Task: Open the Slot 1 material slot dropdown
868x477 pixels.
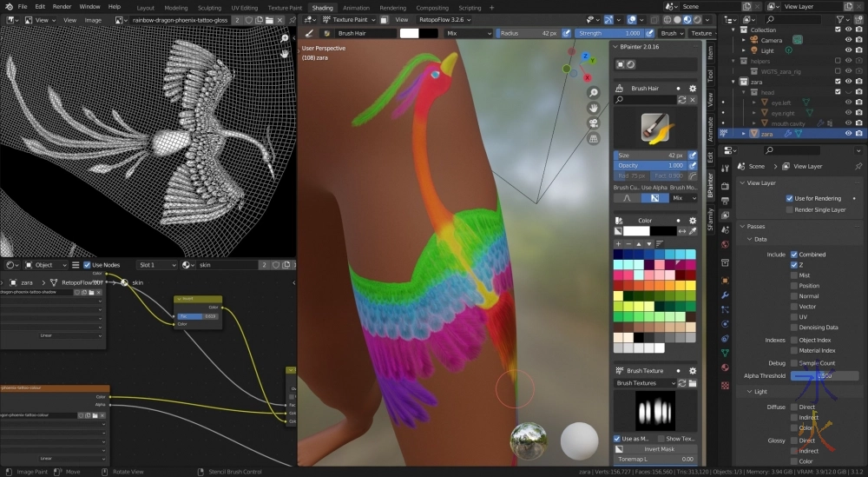Action: (x=158, y=265)
